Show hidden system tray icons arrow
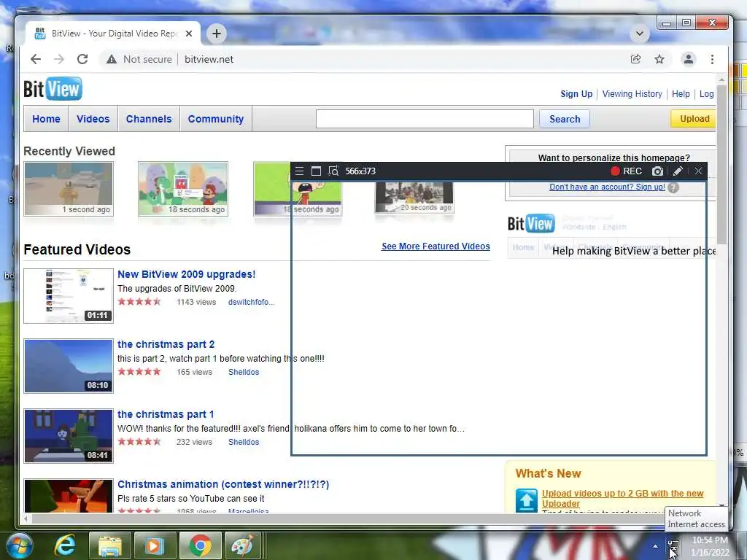Viewport: 747px width, 560px height. click(656, 546)
